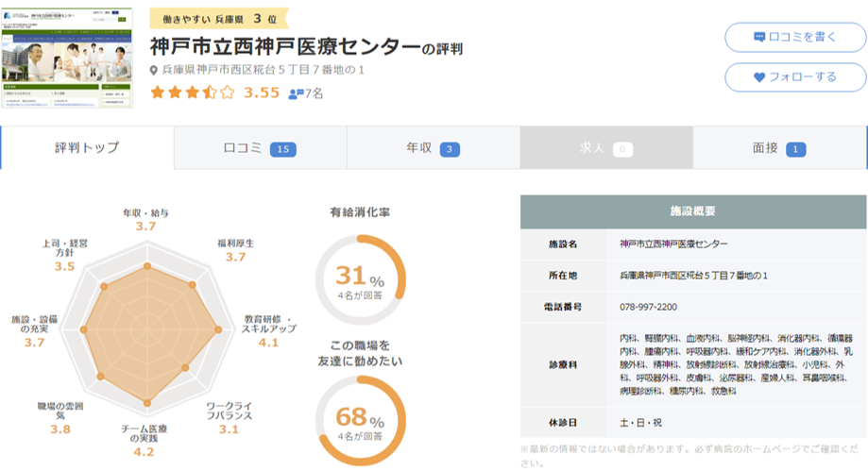Image resolution: width=868 pixels, height=471 pixels.
Task: Click the 神戸市立西神戸医療センター page title
Action: (285, 47)
